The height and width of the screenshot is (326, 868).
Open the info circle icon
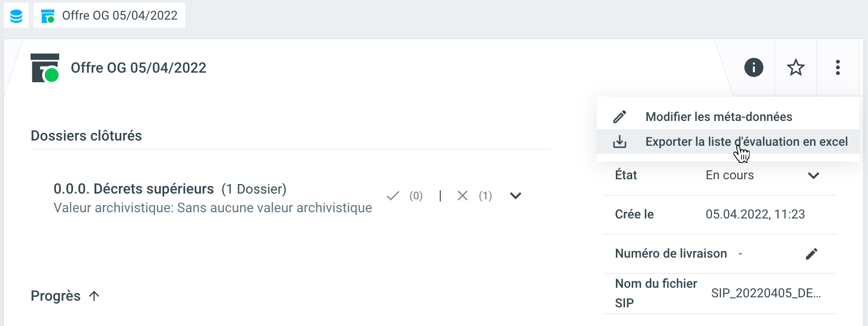tap(753, 67)
